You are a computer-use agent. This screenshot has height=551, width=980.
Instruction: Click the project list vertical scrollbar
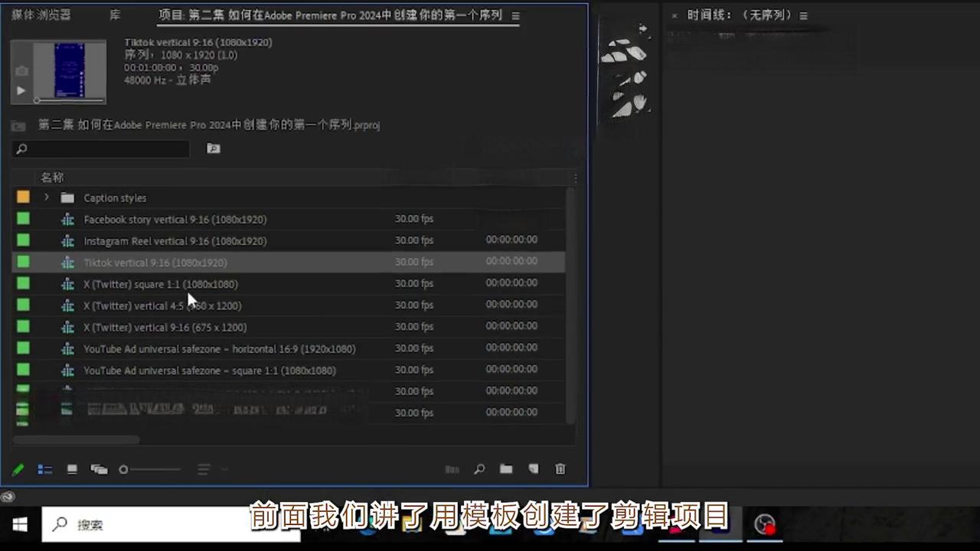[570, 305]
